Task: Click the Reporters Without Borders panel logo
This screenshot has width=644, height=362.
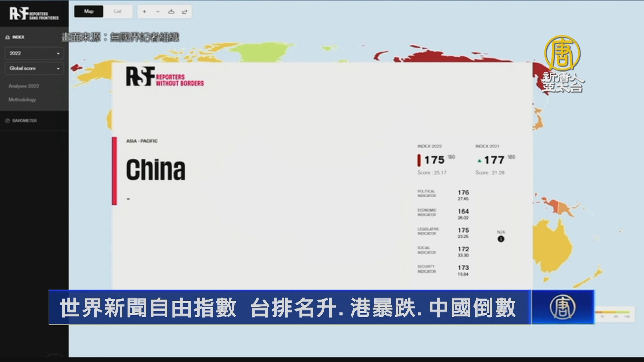Action: (165, 77)
